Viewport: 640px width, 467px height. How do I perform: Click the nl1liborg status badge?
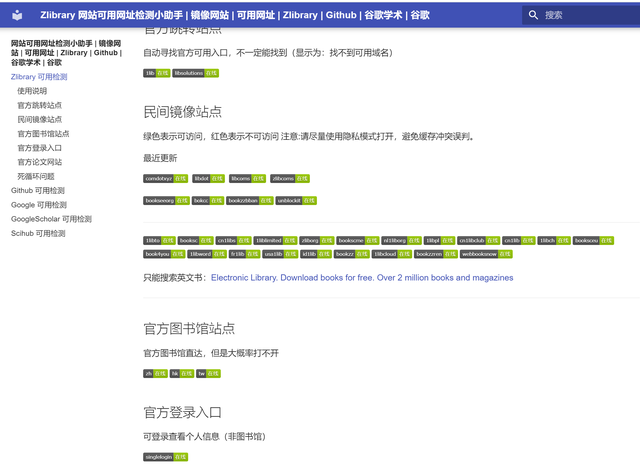pyautogui.click(x=401, y=240)
